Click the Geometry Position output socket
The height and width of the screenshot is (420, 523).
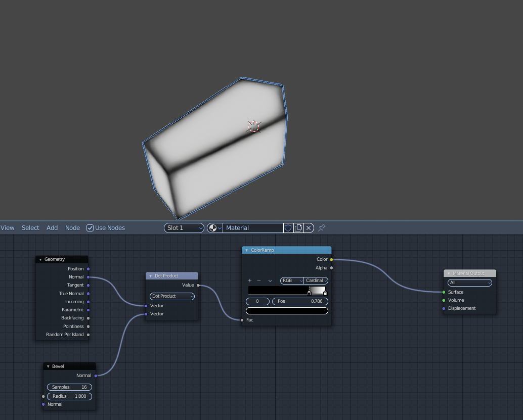88,269
